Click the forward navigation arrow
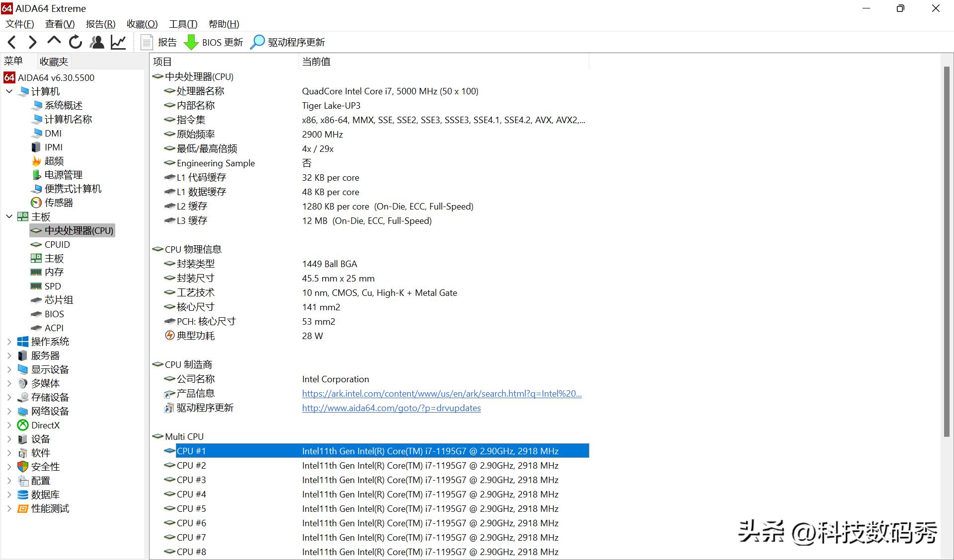The image size is (954, 560). [x=32, y=42]
